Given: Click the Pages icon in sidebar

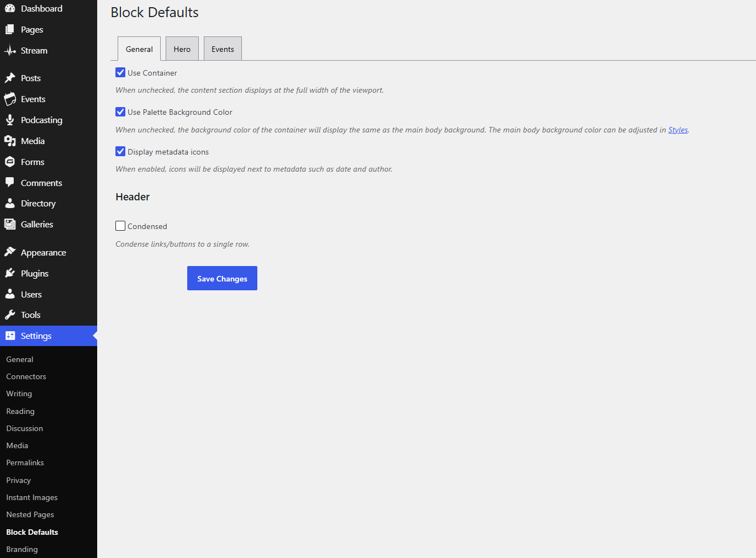Looking at the screenshot, I should 10,29.
